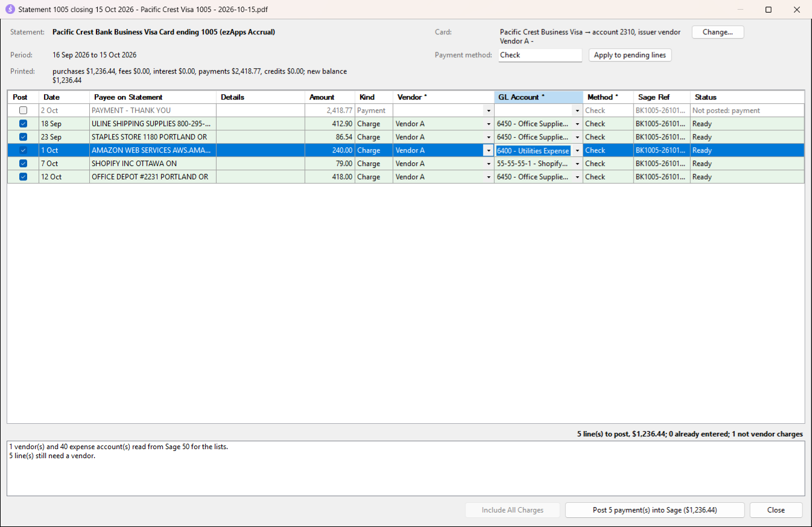Screen dimensions: 812x527
Task: Click the 418.00 amount cell
Action: (x=330, y=177)
